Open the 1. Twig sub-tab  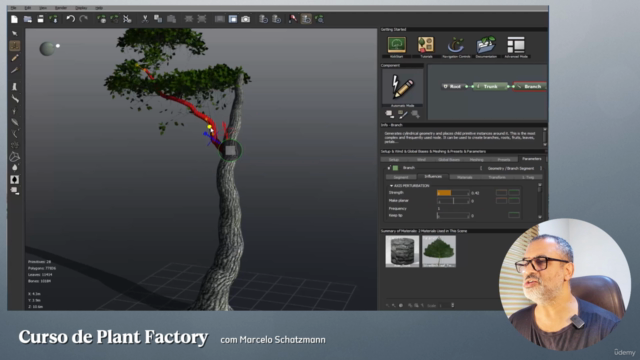(x=528, y=177)
